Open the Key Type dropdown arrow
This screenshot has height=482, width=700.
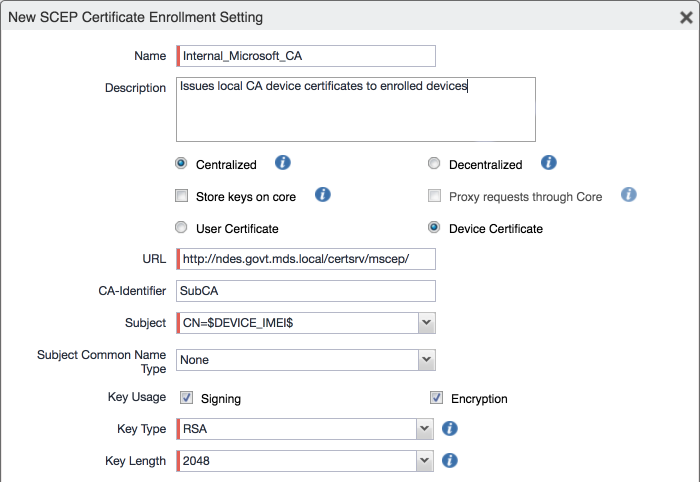(x=425, y=429)
